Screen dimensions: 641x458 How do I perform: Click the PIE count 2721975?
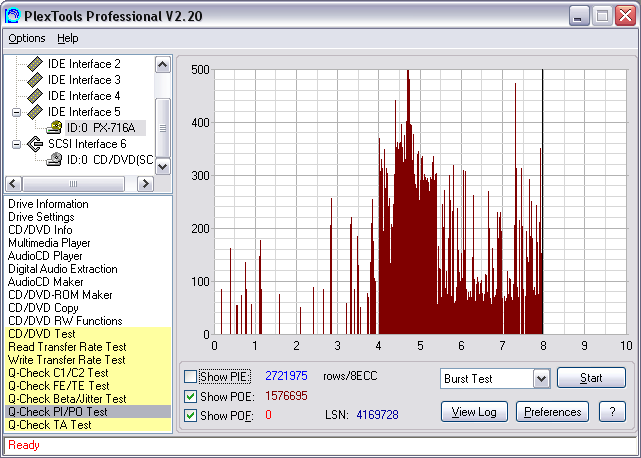(286, 376)
